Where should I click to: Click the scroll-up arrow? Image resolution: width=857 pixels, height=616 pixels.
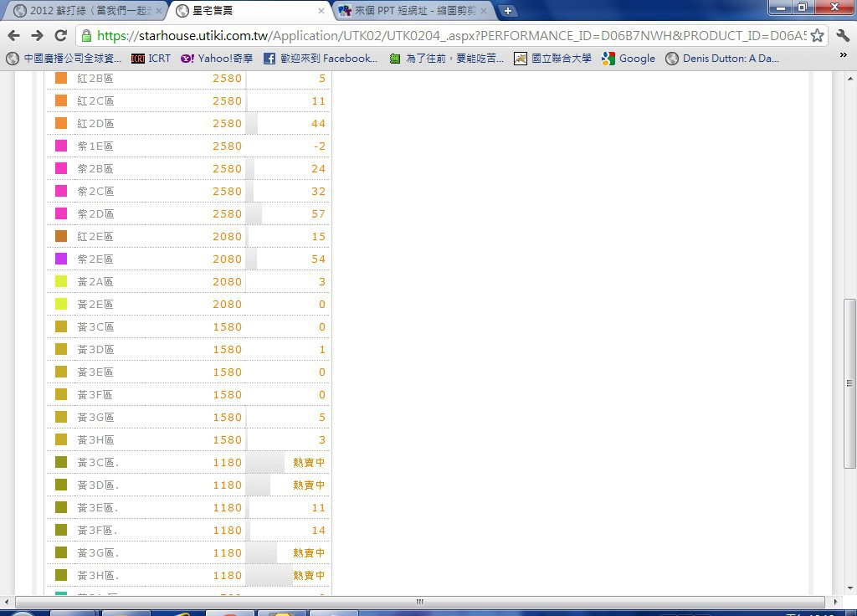849,79
